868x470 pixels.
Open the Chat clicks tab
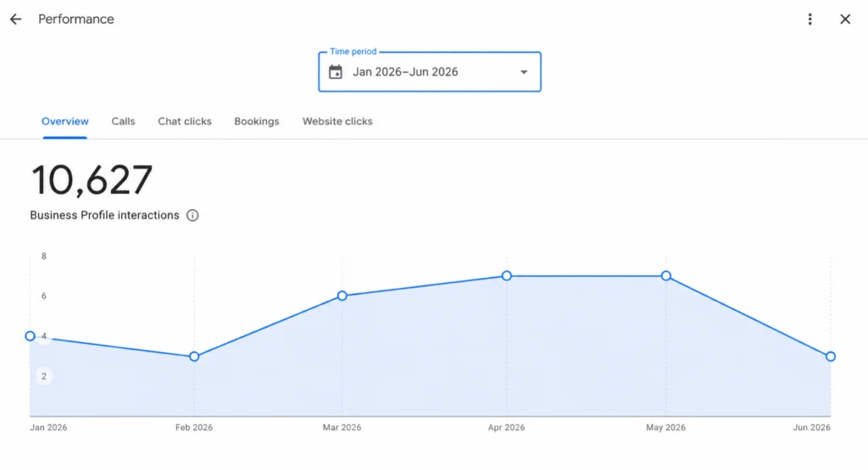coord(184,122)
